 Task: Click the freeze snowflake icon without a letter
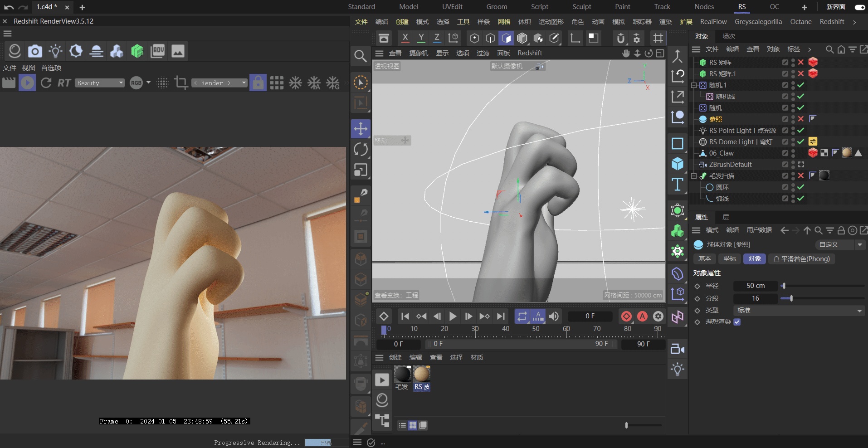point(296,83)
